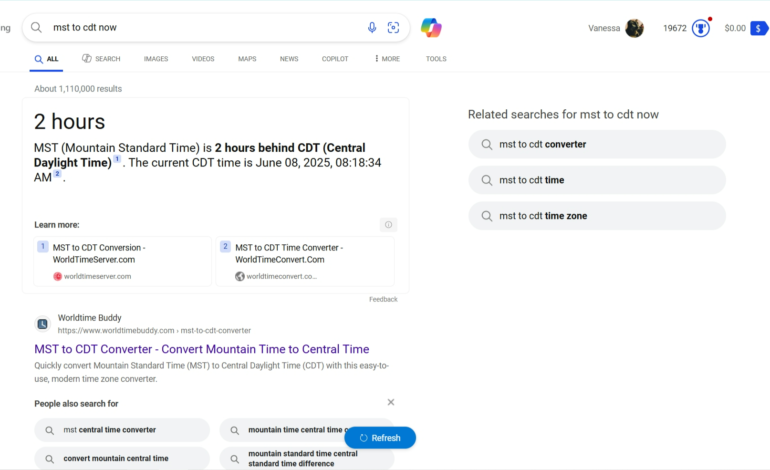Open the Copilot icon beside search box
The height and width of the screenshot is (470, 770).
[431, 28]
